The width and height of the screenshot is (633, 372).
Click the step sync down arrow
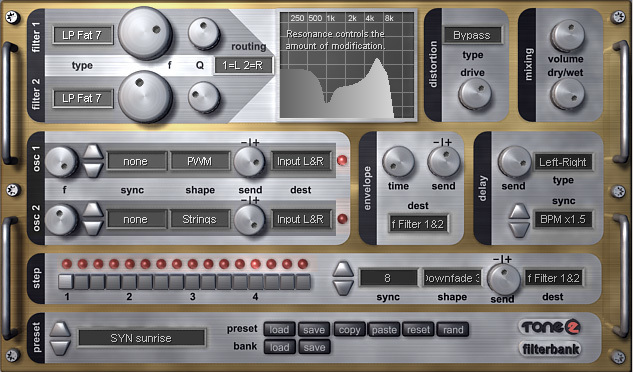pyautogui.click(x=343, y=288)
